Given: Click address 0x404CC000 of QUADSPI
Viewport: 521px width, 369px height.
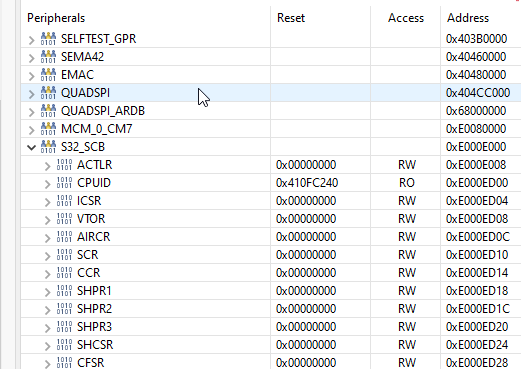Looking at the screenshot, I should [x=478, y=93].
